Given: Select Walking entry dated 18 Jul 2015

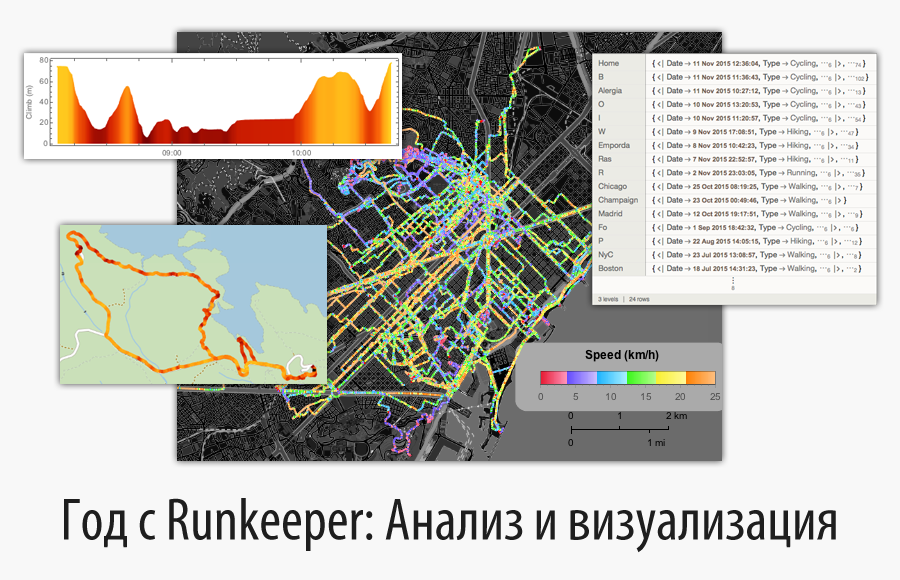Looking at the screenshot, I should pos(757,269).
